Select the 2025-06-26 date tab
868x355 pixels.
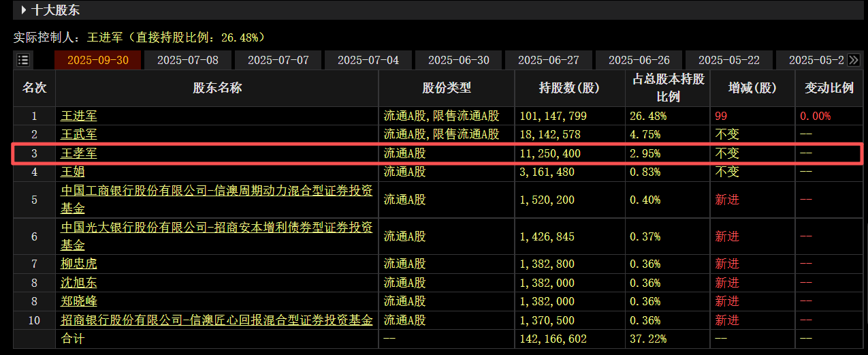639,60
